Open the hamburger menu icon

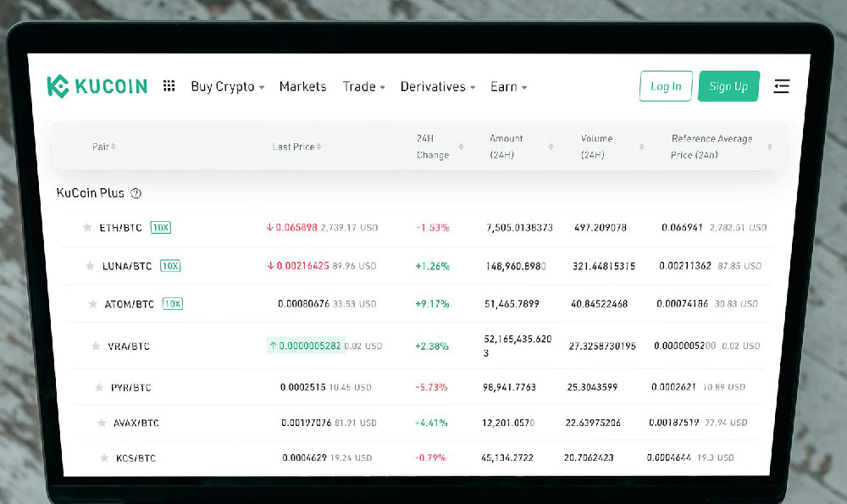pos(781,86)
